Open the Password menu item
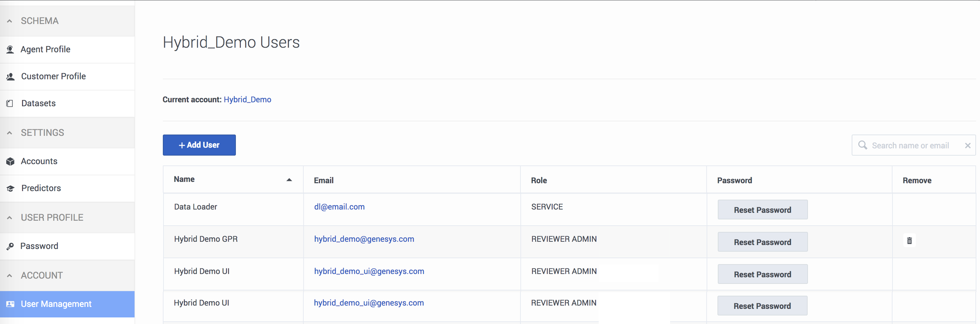Image resolution: width=980 pixels, height=324 pixels. point(67,246)
